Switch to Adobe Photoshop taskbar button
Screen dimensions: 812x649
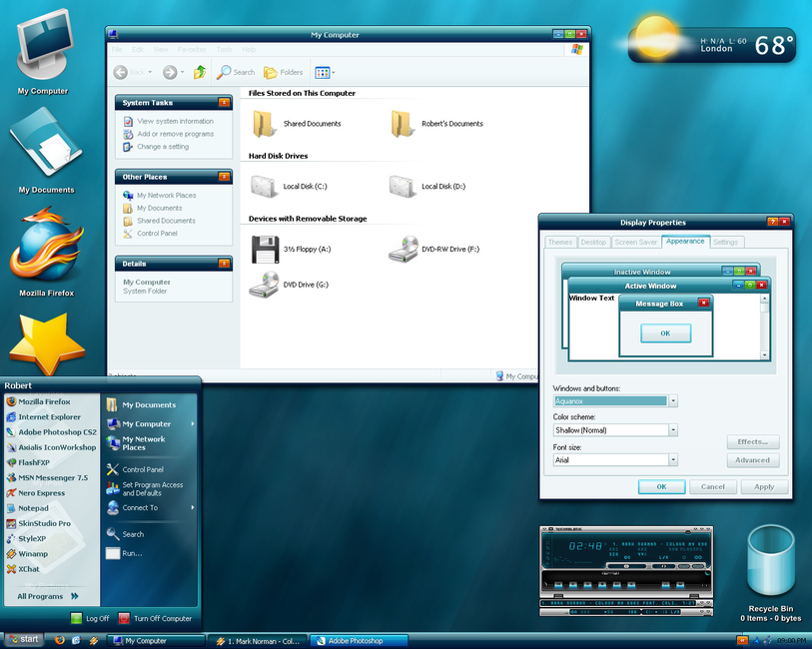(359, 641)
